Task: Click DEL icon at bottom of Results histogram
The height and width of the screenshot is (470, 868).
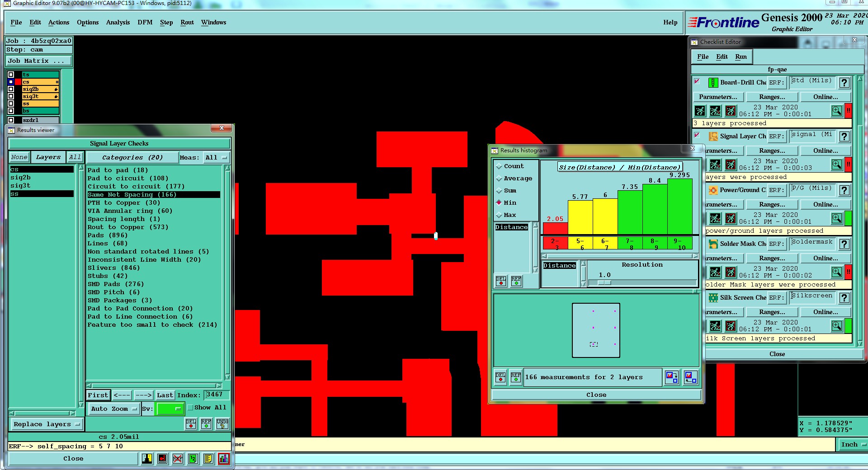Action: [500, 377]
